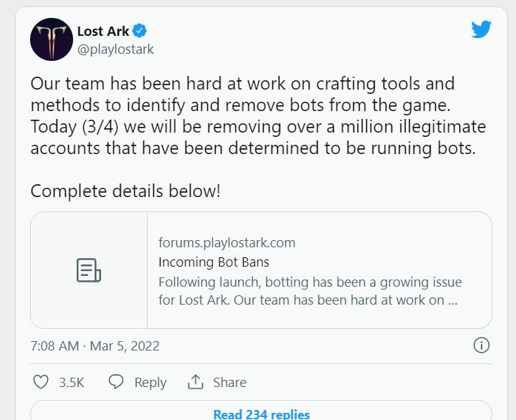Open the 7:08 AM Mar 5, 2022 timestamp
The image size is (516, 420).
95,346
